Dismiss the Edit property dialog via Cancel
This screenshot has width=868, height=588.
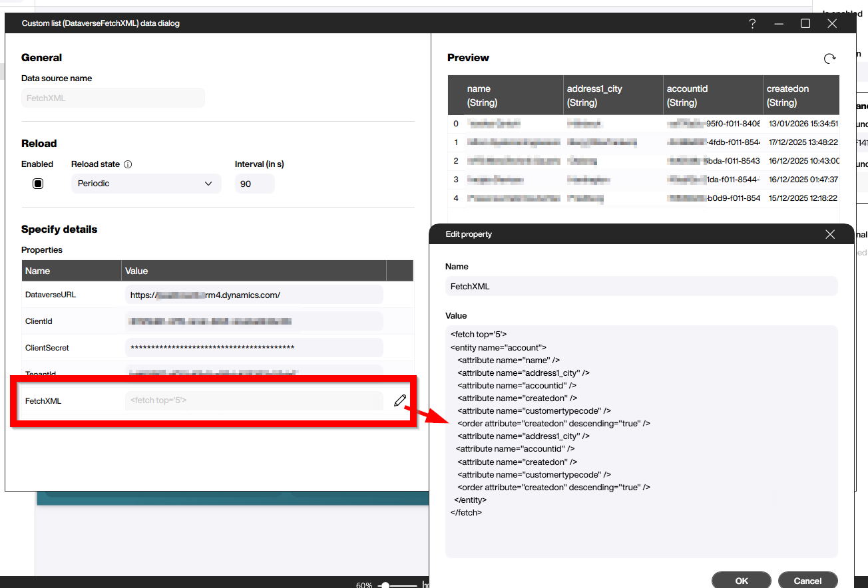tap(807, 579)
